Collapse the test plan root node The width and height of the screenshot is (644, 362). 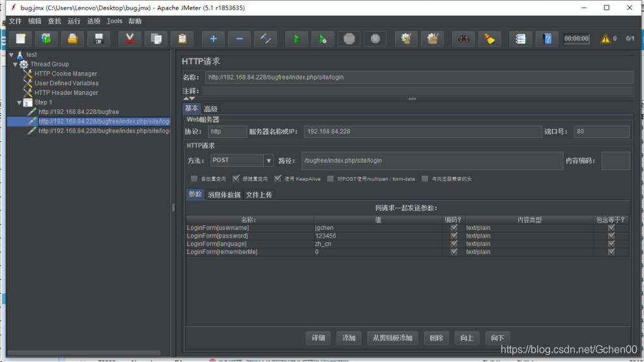pyautogui.click(x=12, y=55)
